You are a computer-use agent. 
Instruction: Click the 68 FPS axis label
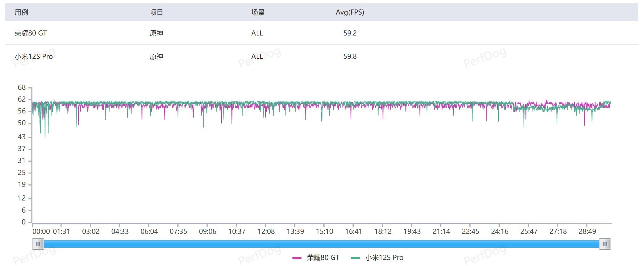[x=22, y=88]
